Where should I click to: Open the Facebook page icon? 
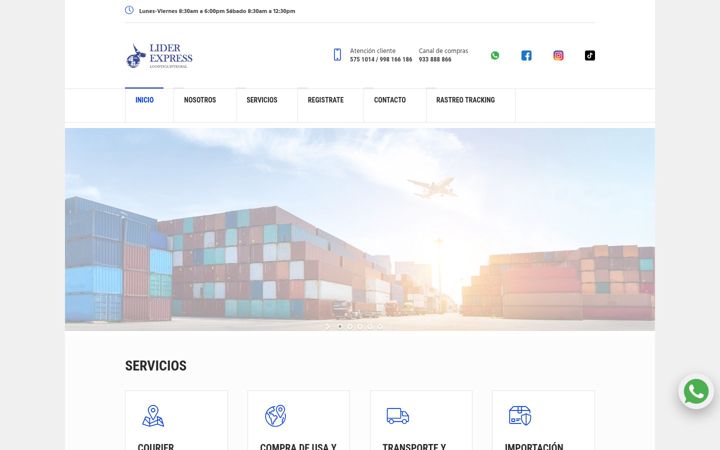[x=526, y=56]
